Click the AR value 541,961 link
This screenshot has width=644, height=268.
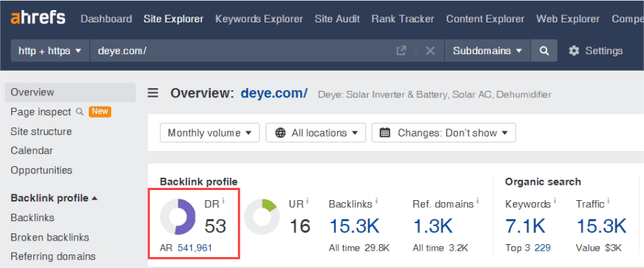(195, 248)
